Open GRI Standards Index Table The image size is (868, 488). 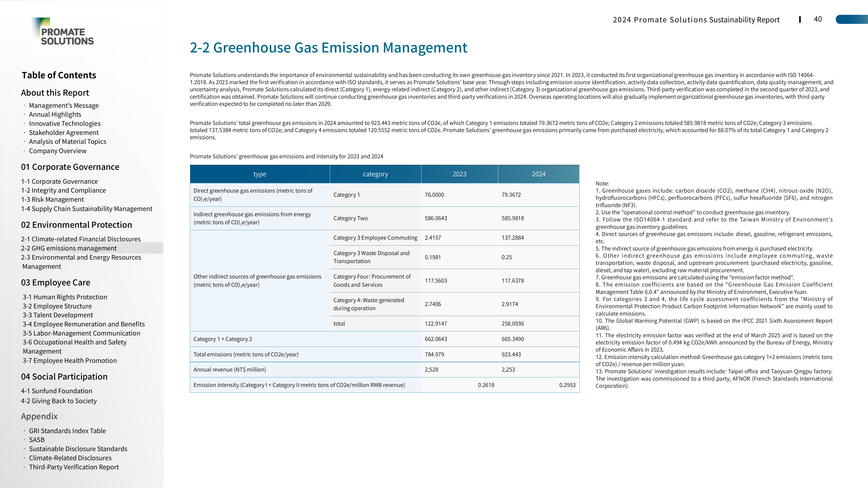(67, 431)
